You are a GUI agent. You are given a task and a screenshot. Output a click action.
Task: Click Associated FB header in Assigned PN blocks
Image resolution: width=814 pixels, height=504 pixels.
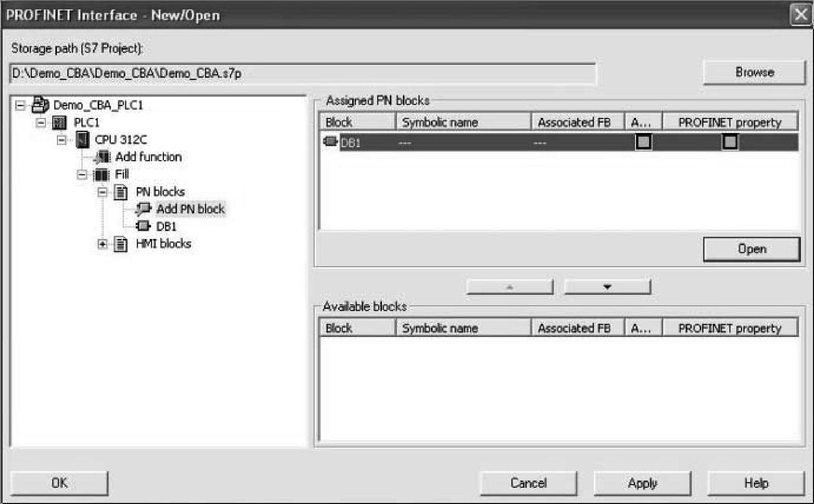click(x=578, y=122)
